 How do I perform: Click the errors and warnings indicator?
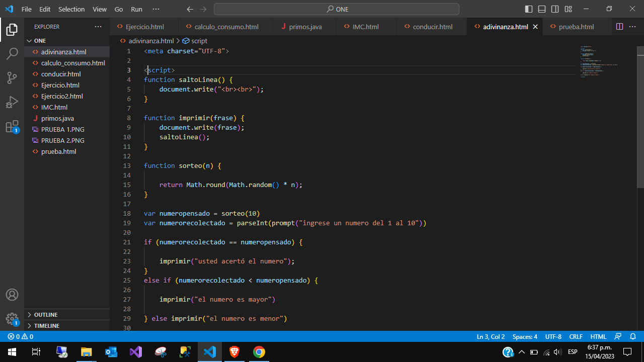pyautogui.click(x=21, y=337)
